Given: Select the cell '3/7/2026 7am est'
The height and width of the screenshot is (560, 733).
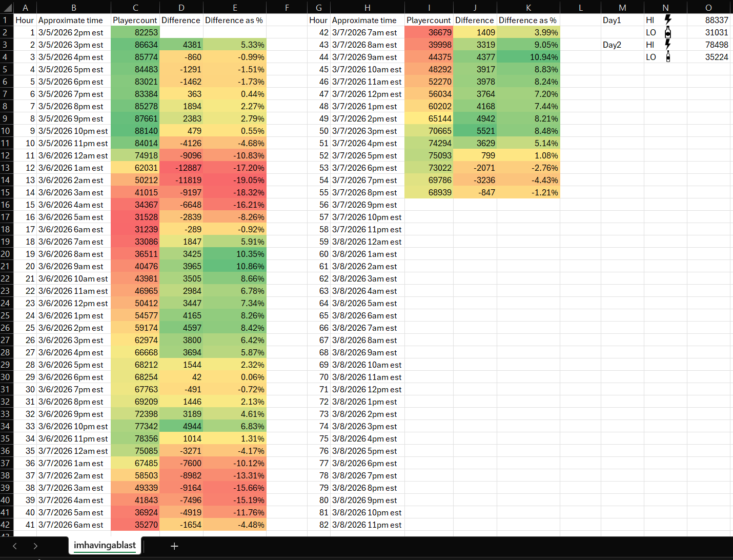Looking at the screenshot, I should tap(368, 32).
